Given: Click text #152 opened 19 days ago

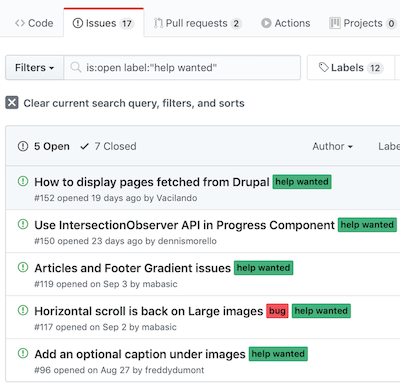Looking at the screenshot, I should [x=88, y=198].
